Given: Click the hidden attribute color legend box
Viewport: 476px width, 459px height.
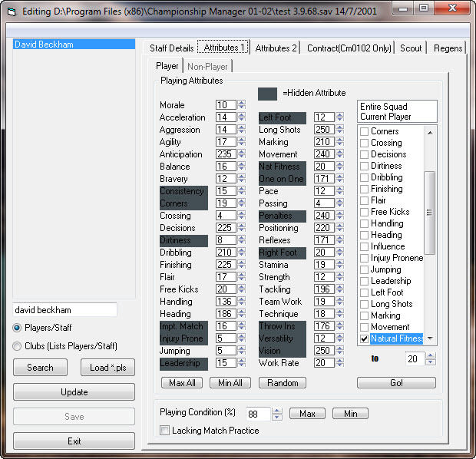Looking at the screenshot, I should (x=267, y=94).
